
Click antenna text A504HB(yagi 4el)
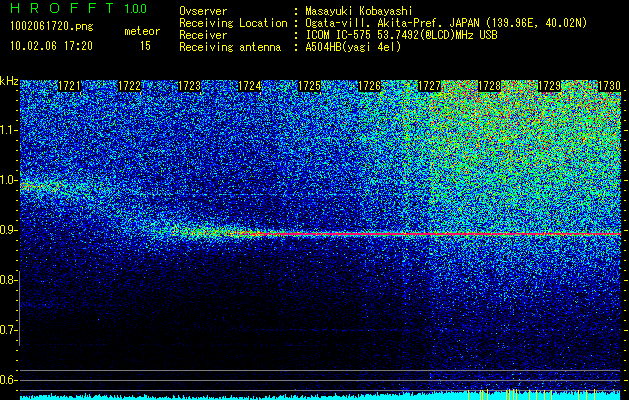[x=353, y=47]
